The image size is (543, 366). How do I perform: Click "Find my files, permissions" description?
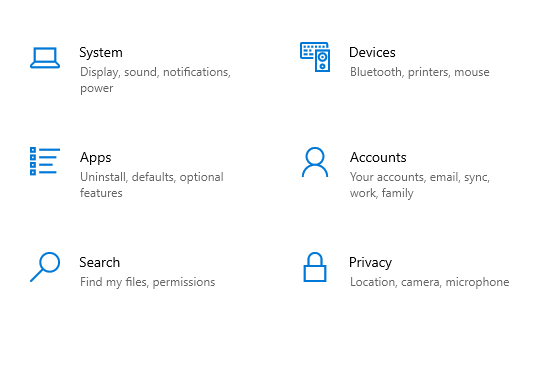click(x=148, y=282)
